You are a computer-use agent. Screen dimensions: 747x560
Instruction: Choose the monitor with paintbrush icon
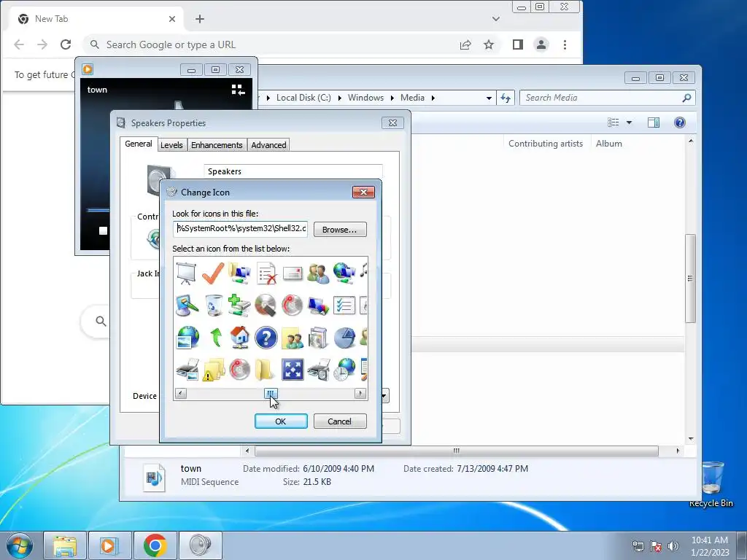187,306
